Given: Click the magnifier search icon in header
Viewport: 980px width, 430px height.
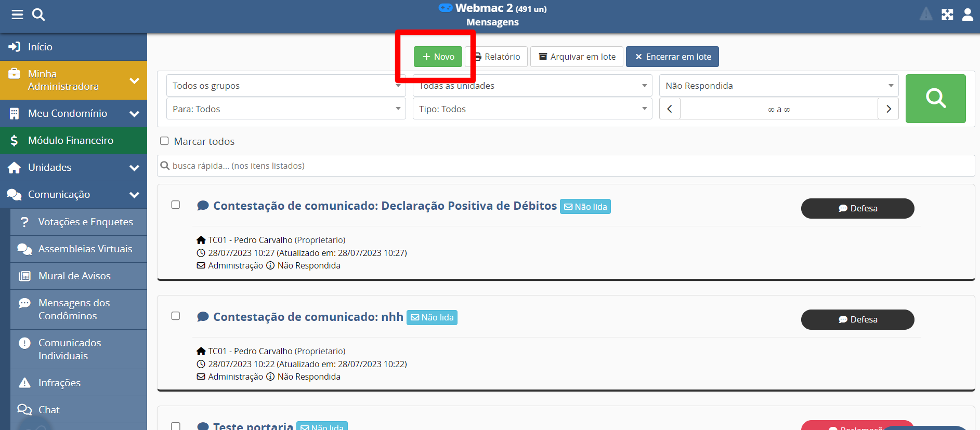Looking at the screenshot, I should [x=38, y=15].
